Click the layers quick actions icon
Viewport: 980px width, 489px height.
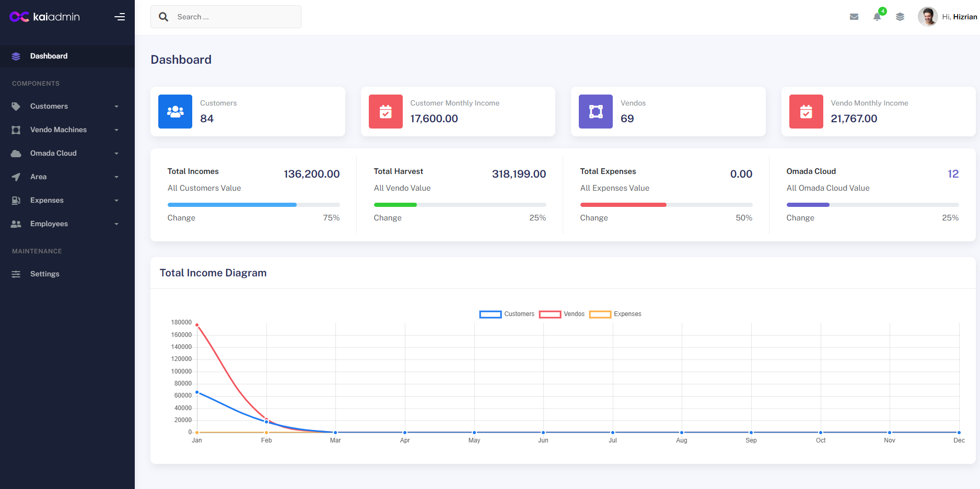pyautogui.click(x=900, y=17)
